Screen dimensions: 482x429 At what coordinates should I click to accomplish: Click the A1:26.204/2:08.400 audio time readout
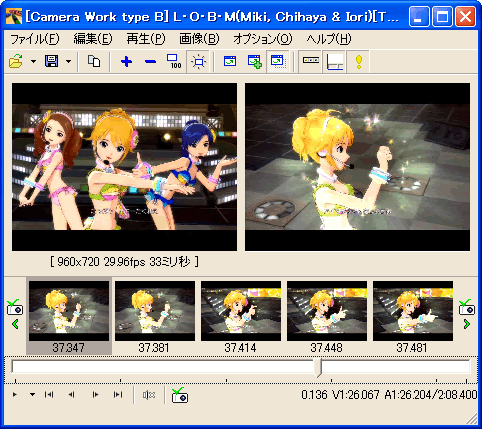pyautogui.click(x=431, y=395)
